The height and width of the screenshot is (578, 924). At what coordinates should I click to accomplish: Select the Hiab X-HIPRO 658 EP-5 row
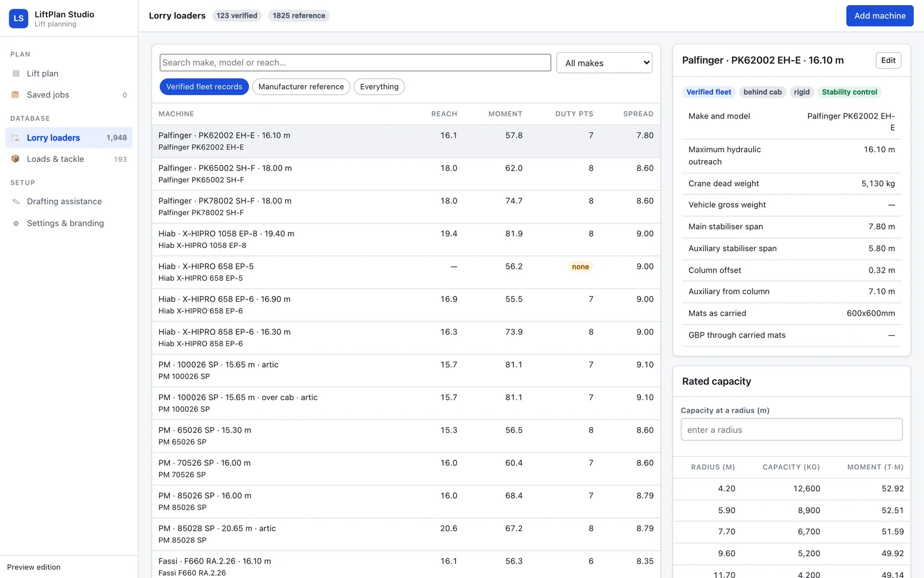(x=406, y=272)
